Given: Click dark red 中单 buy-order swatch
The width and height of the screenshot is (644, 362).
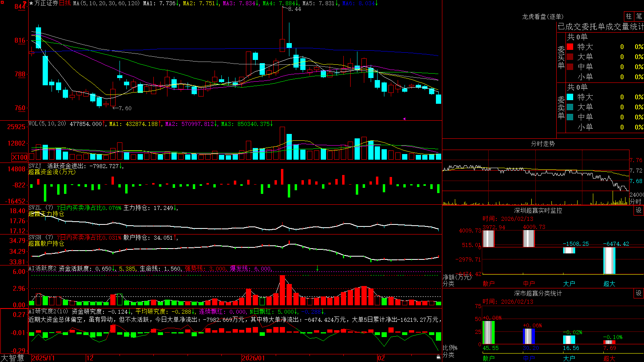Looking at the screenshot, I should point(570,67).
